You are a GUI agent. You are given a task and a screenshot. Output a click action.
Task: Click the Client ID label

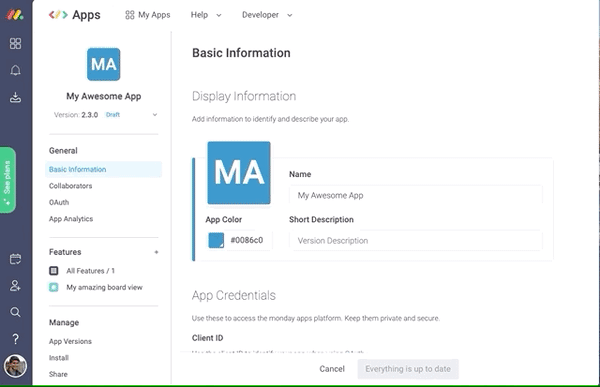pyautogui.click(x=207, y=338)
